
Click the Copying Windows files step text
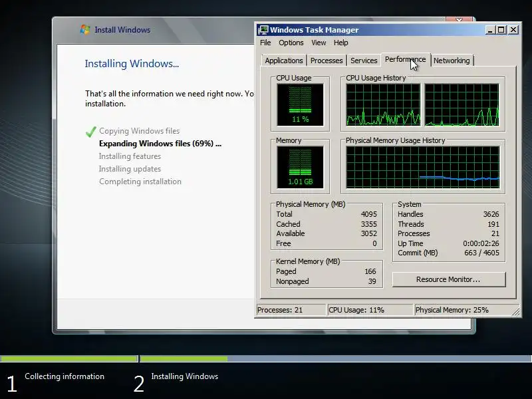tap(140, 131)
